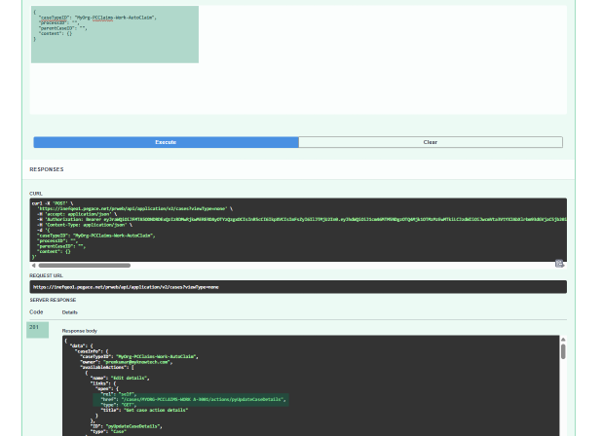Click the RESPONSES section header
The width and height of the screenshot is (602, 436).
pyautogui.click(x=46, y=169)
